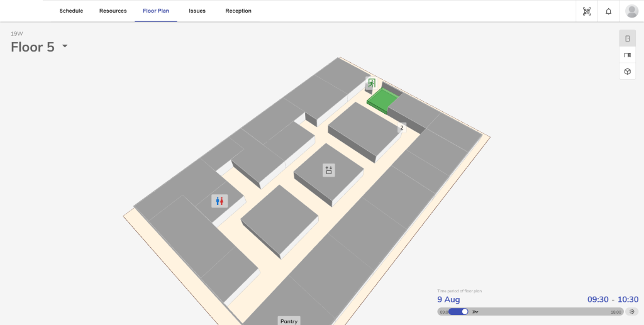The width and height of the screenshot is (644, 325).
Task: Select the desk view icon
Action: 627,55
